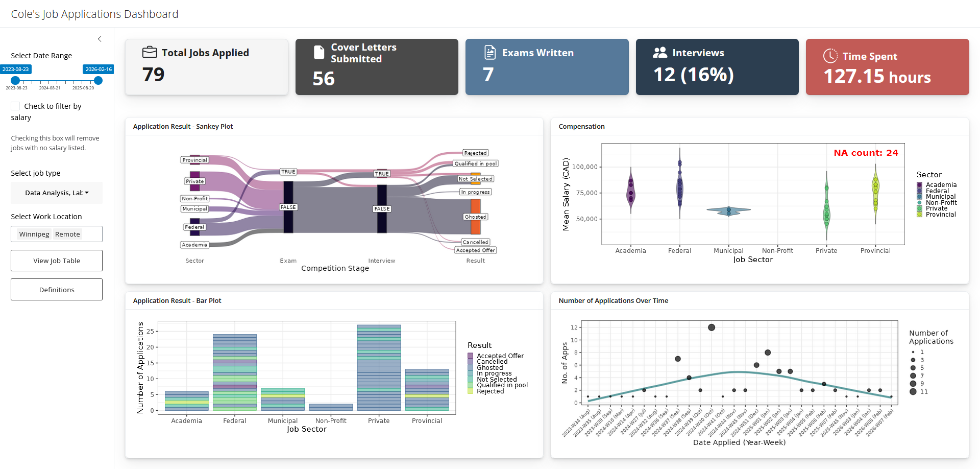
Task: Click the document icon on Cover Letters Submitted
Action: tap(319, 53)
